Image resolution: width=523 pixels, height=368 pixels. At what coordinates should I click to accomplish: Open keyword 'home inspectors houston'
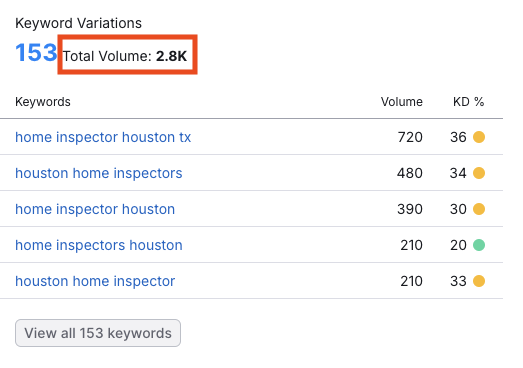[99, 245]
